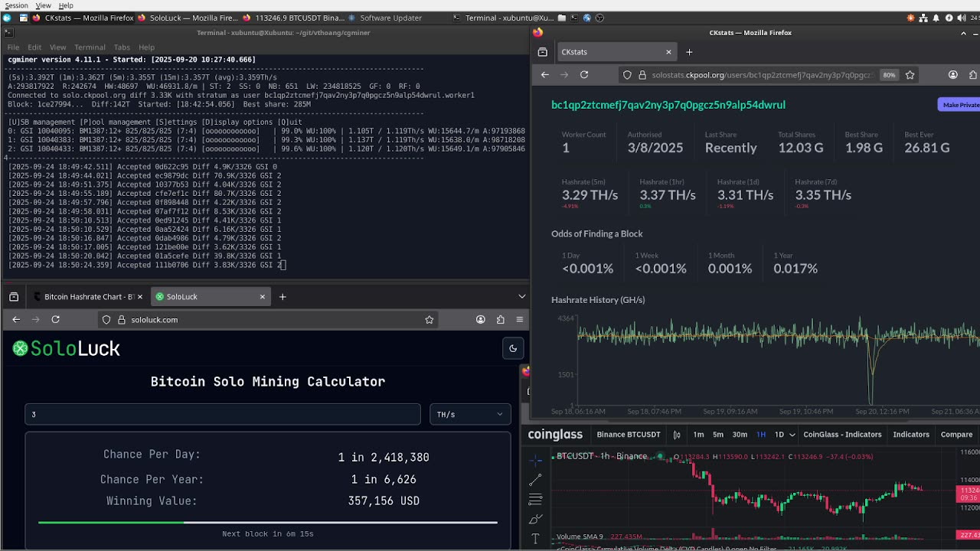Viewport: 980px width, 551px height.
Task: Open the Firefox account icon in SoloLuck window
Action: [480, 320]
